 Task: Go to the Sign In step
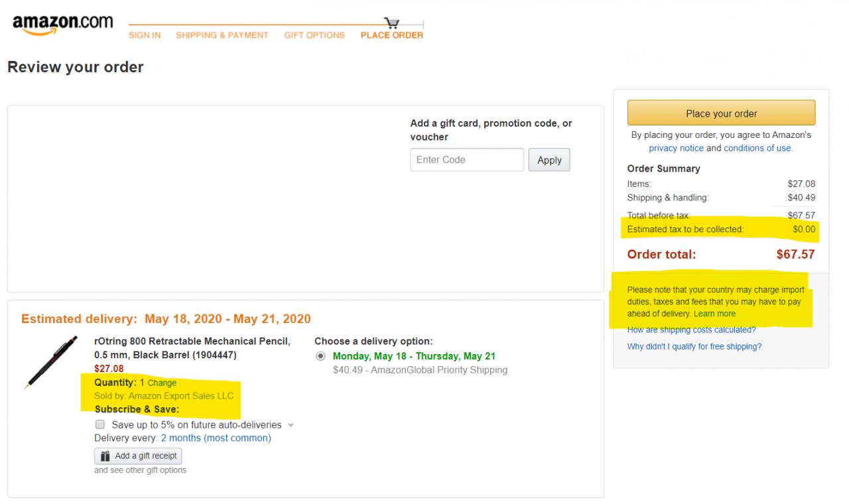(145, 35)
